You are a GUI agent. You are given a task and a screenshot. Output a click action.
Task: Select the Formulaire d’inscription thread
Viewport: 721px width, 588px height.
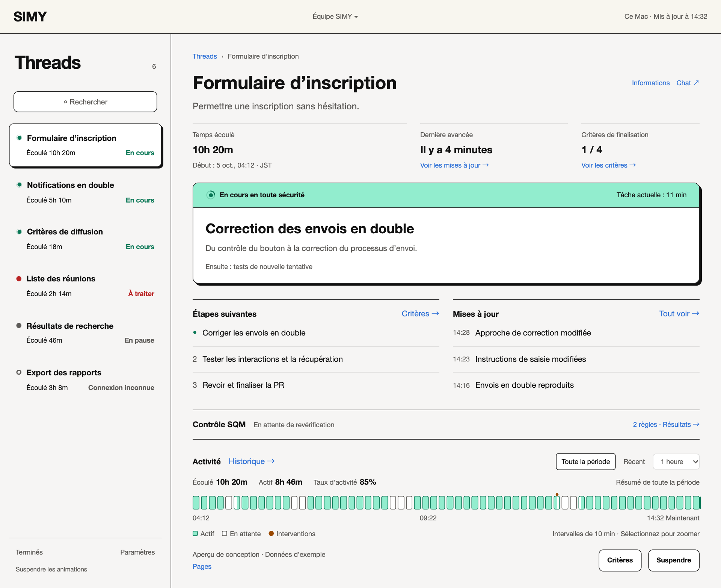pyautogui.click(x=86, y=145)
